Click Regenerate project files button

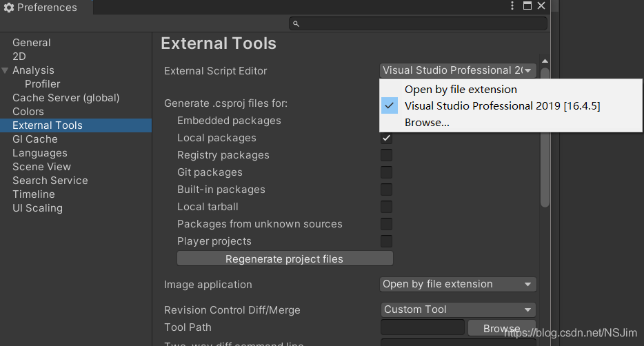pos(285,259)
